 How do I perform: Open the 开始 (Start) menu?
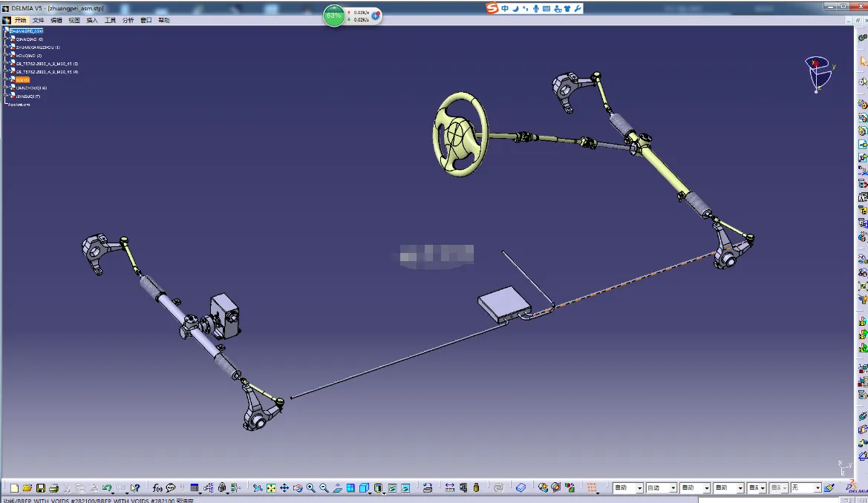click(x=20, y=21)
